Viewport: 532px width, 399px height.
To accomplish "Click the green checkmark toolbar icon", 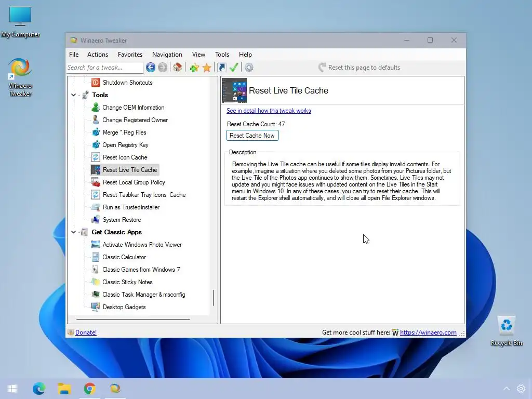I will click(x=234, y=67).
